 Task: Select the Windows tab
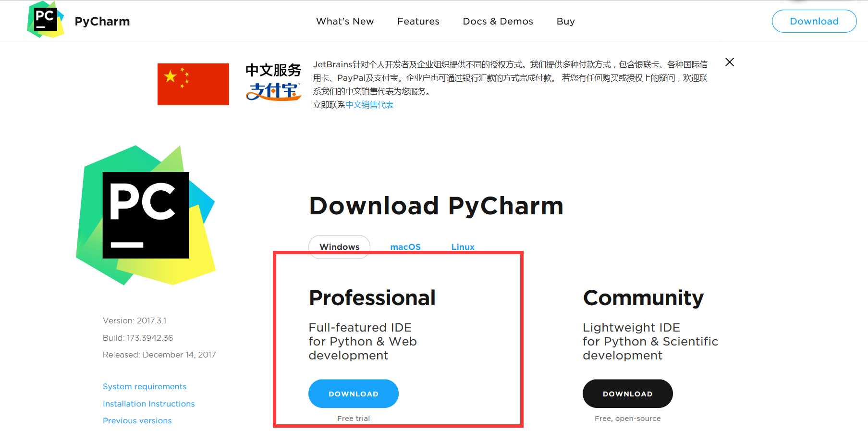point(339,247)
